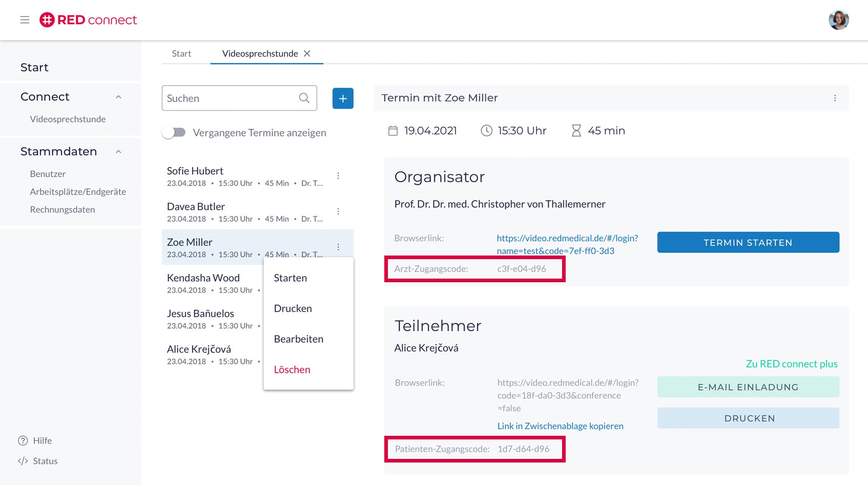Click into the Suchen search field
Screen dimensions: 868x485
231,98
